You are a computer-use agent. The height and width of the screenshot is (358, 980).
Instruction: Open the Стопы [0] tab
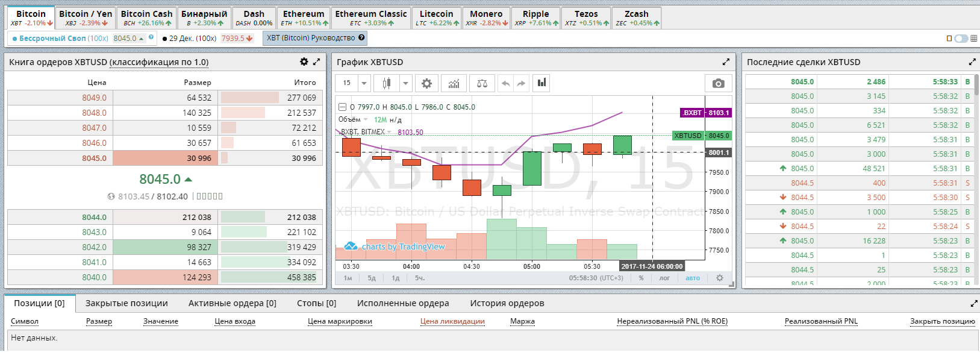click(316, 303)
